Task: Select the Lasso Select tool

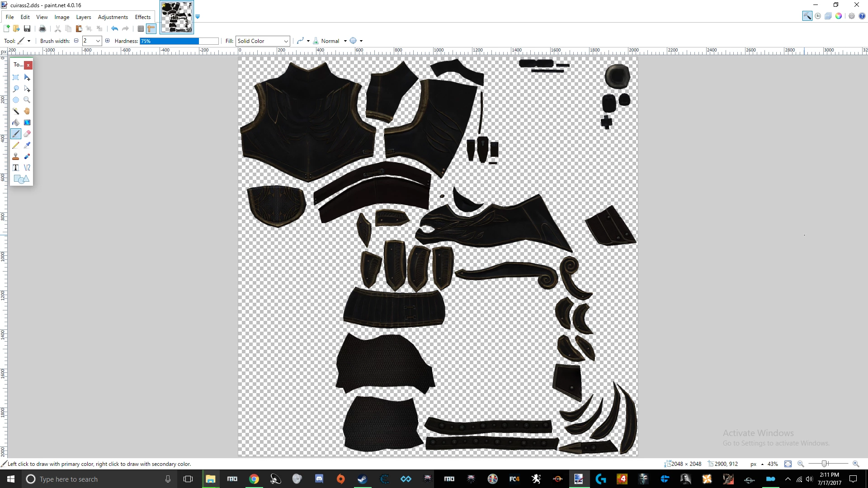Action: pos(16,89)
